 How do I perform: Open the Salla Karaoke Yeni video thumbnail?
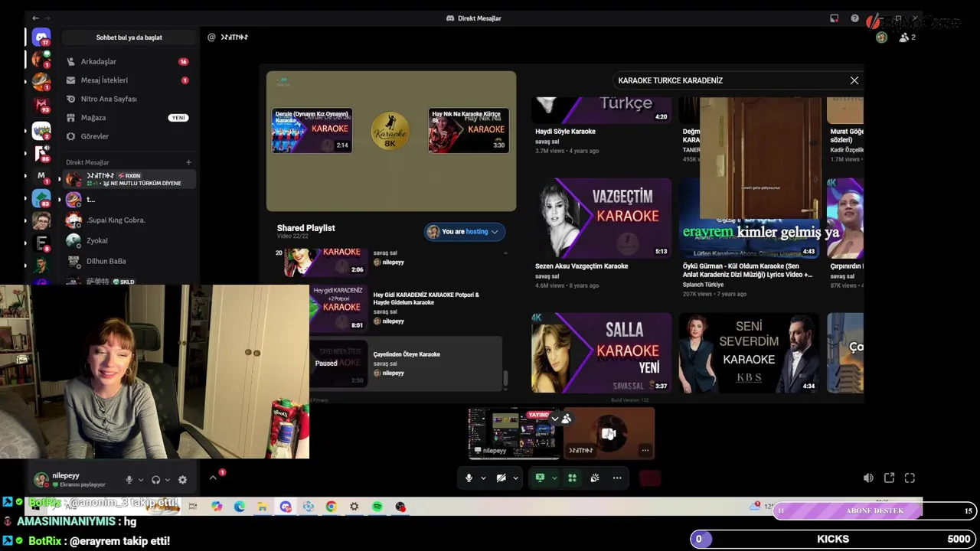click(602, 353)
